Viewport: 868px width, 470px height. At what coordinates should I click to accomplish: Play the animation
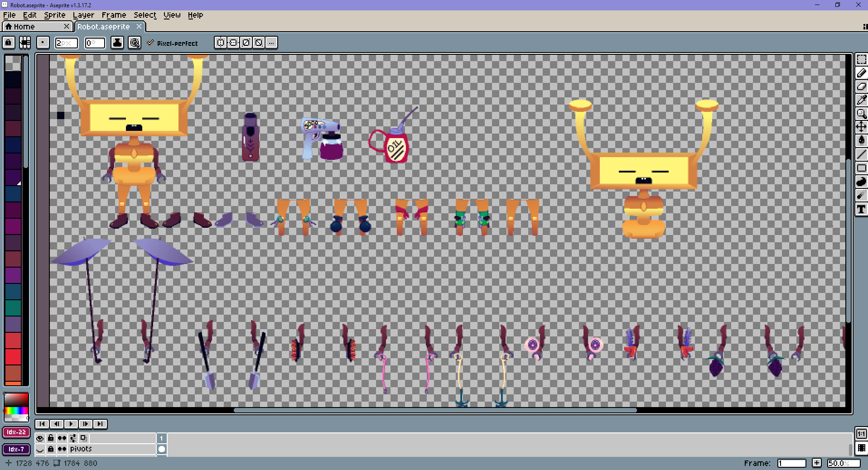(71, 424)
